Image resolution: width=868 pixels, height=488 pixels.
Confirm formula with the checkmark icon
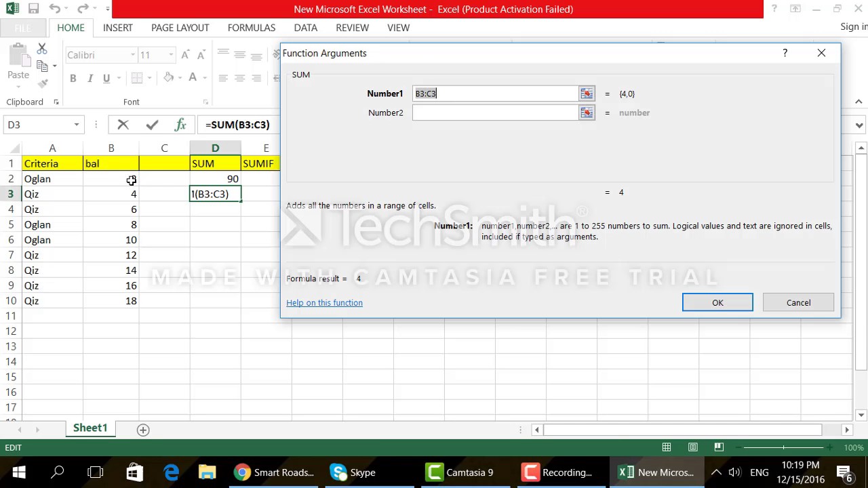tap(152, 125)
